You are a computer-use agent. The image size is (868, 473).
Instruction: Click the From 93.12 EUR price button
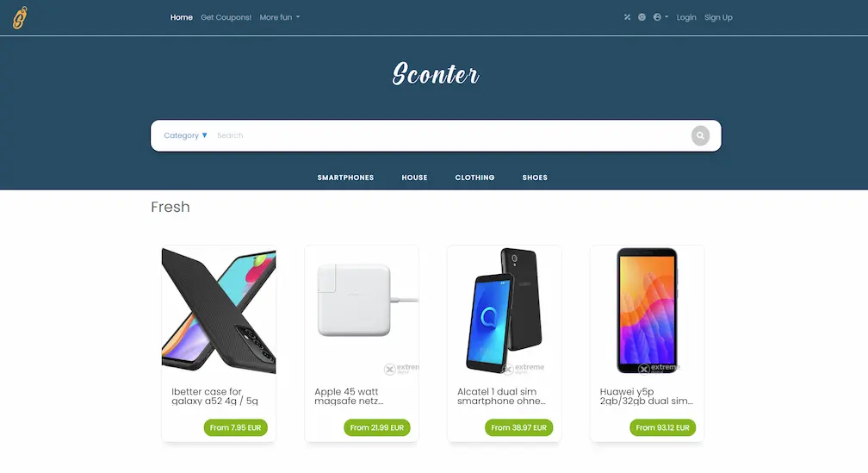click(x=663, y=427)
